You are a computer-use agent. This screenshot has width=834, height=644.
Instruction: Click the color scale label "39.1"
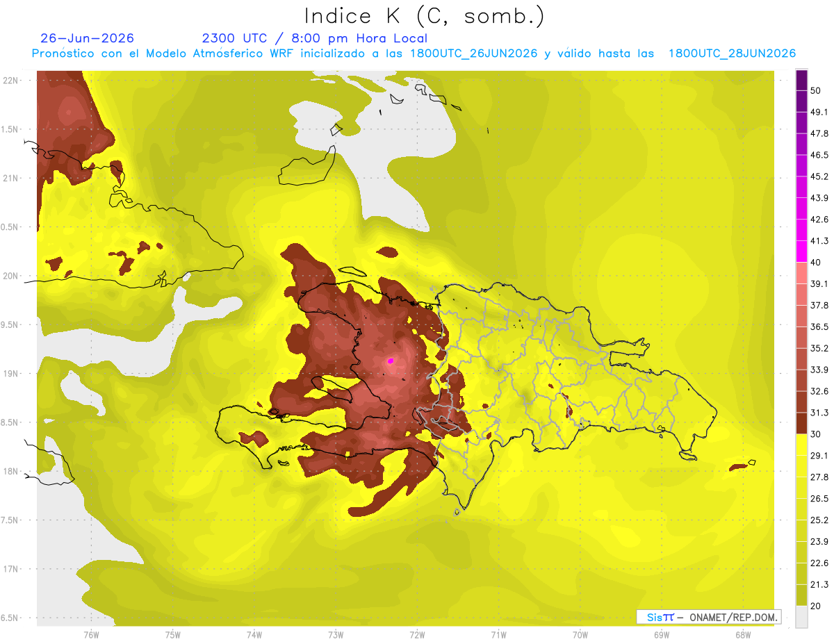click(x=819, y=283)
